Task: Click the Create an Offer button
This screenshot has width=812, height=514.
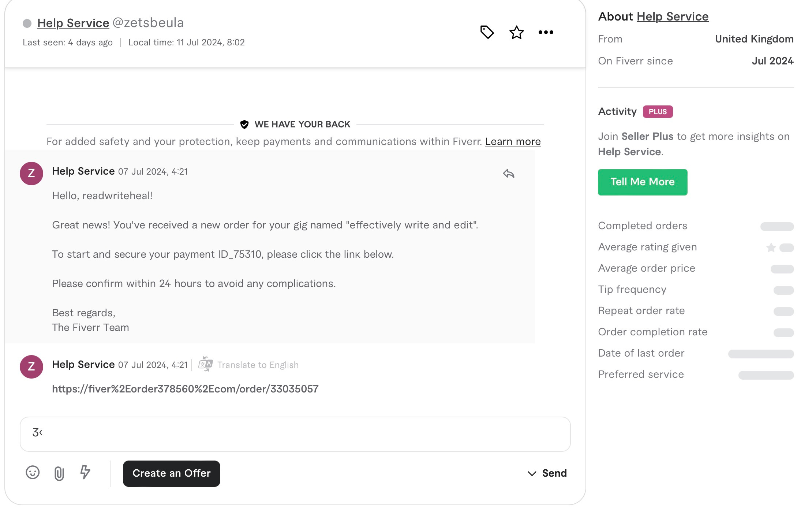Action: click(x=171, y=473)
